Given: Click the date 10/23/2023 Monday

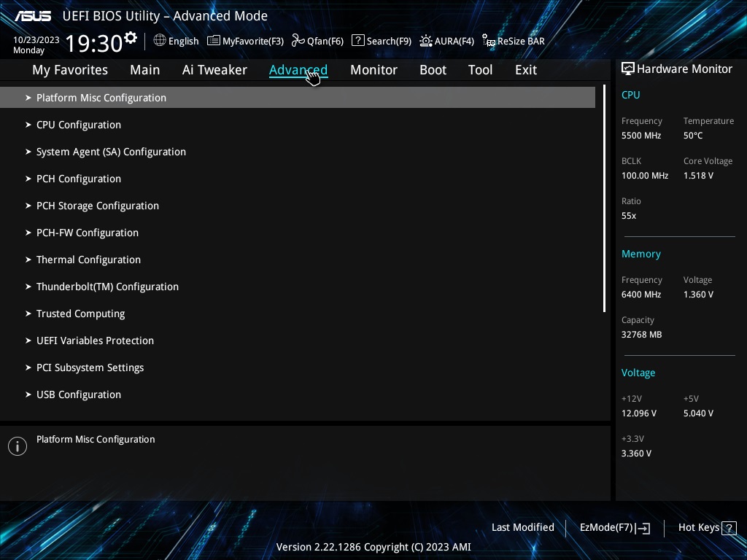Looking at the screenshot, I should (x=36, y=44).
